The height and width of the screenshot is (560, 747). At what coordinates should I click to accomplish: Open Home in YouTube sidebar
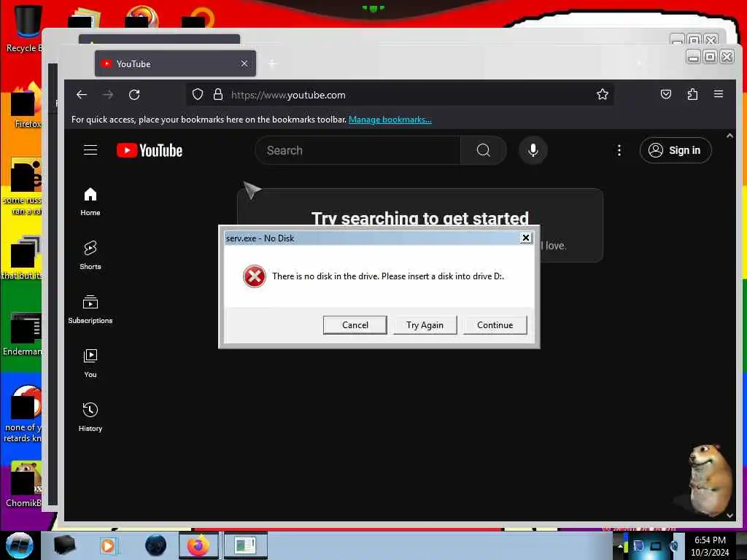[90, 201]
